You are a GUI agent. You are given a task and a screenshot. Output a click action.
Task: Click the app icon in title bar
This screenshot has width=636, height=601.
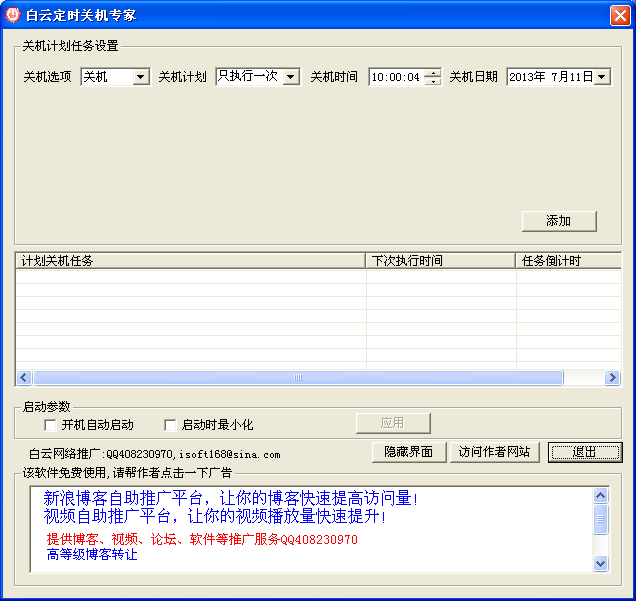click(x=14, y=15)
